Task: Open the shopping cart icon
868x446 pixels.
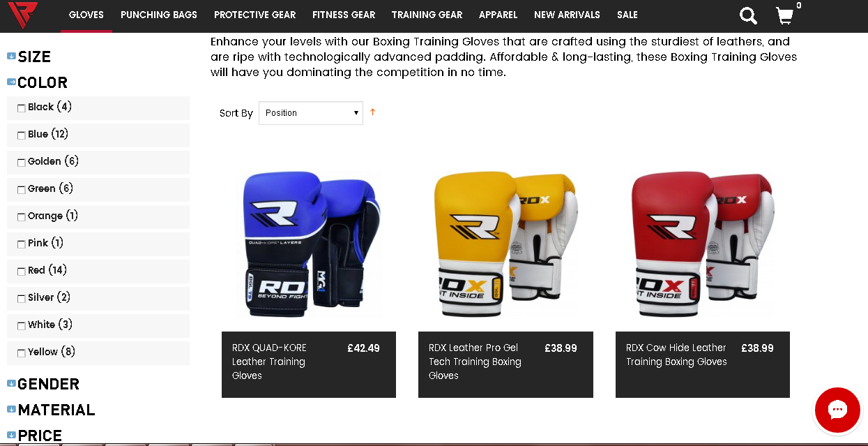Action: 784,15
